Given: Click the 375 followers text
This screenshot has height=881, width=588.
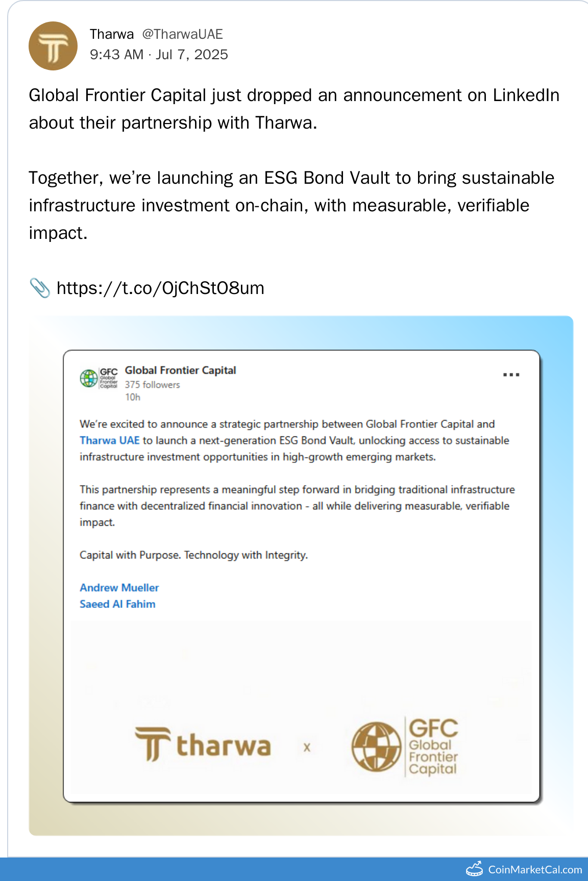Looking at the screenshot, I should coord(152,385).
